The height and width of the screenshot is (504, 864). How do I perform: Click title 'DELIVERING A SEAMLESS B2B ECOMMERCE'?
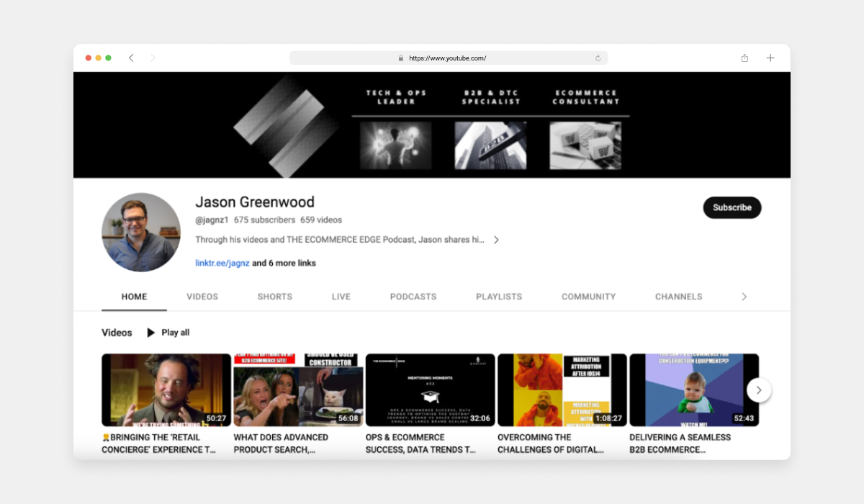(x=680, y=444)
